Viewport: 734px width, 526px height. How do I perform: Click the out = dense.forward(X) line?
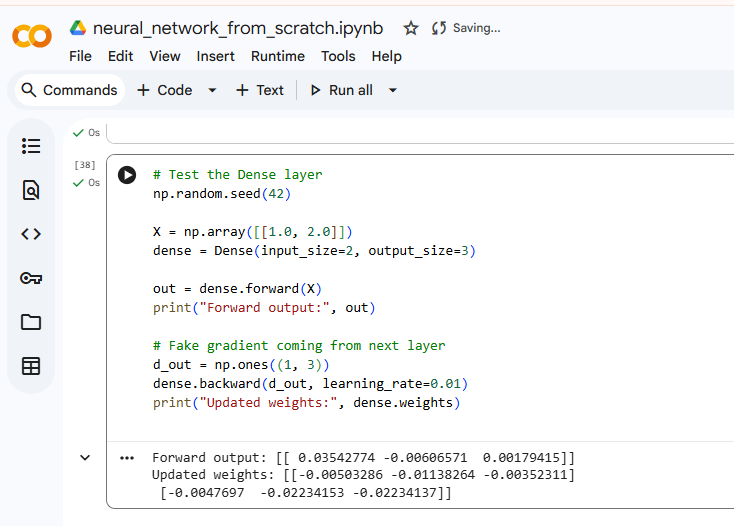pyautogui.click(x=237, y=289)
